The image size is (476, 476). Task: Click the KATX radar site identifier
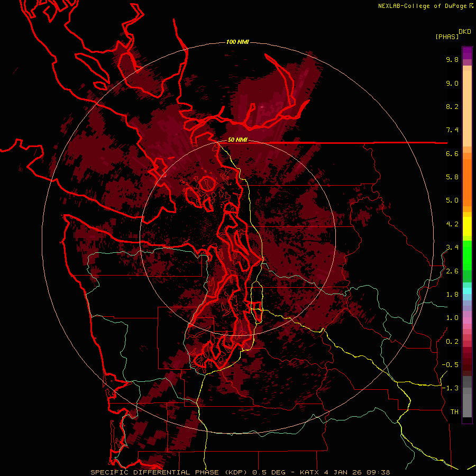pos(309,472)
